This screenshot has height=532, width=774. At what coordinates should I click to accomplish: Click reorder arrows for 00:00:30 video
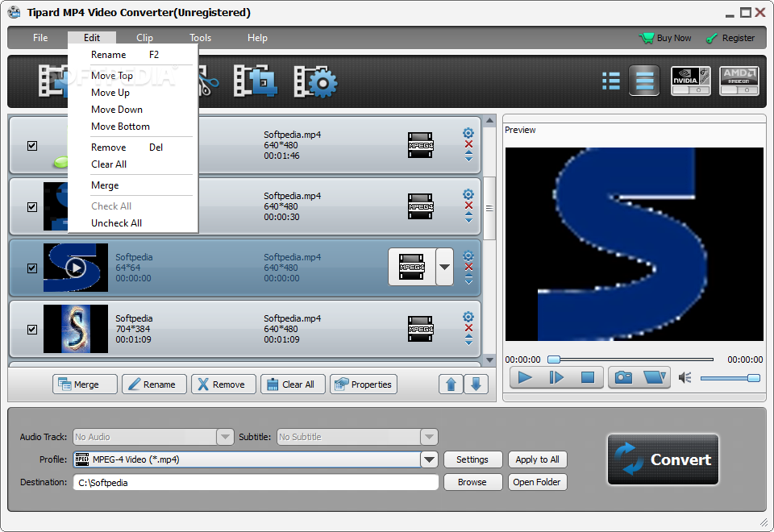(468, 217)
